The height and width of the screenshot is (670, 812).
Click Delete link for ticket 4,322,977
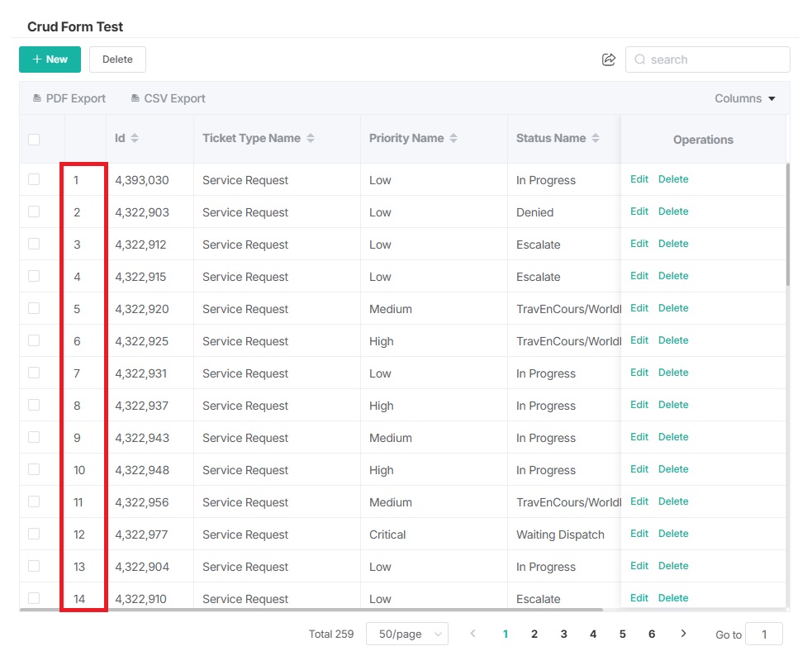click(673, 534)
